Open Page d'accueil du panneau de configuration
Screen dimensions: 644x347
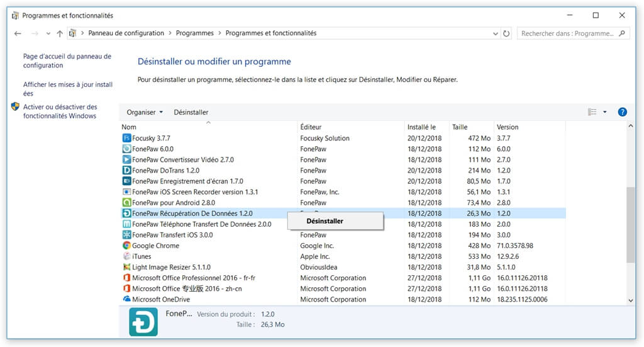[x=67, y=61]
